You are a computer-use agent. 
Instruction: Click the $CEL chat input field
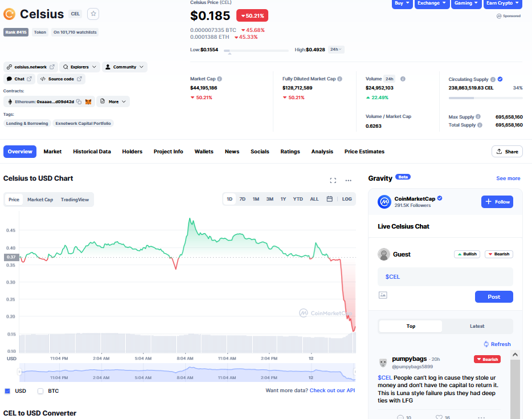(x=445, y=276)
